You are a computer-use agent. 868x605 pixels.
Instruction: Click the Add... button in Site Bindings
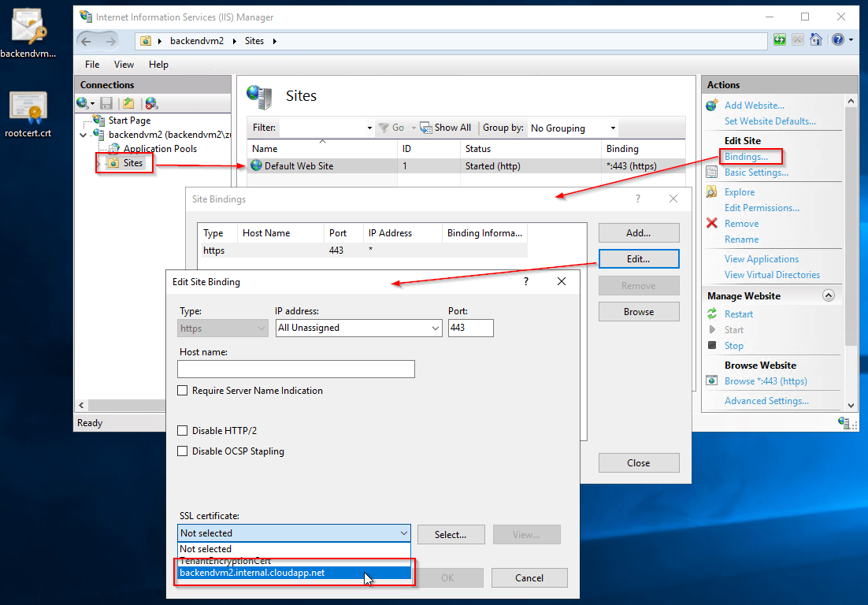tap(639, 233)
